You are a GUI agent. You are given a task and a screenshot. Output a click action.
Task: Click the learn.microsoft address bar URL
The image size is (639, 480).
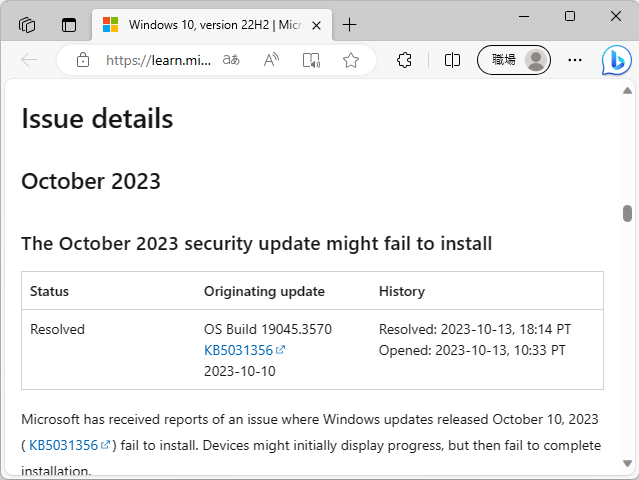(158, 60)
